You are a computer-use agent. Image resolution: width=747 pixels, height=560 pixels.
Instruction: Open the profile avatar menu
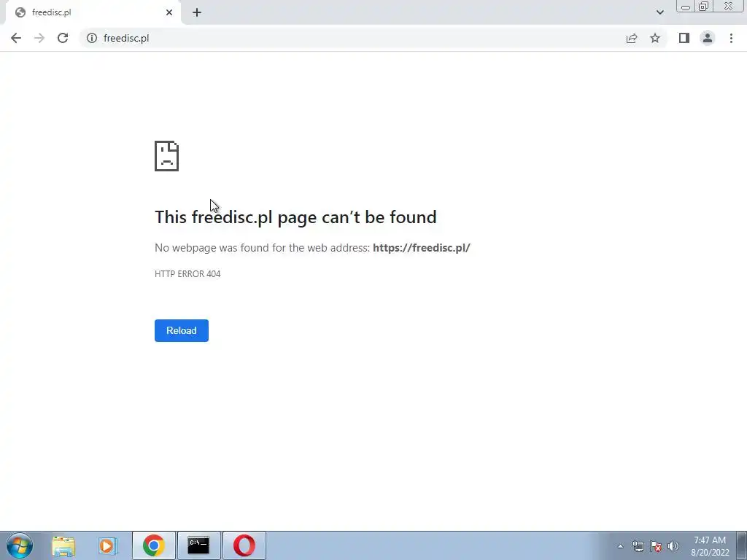pyautogui.click(x=708, y=38)
